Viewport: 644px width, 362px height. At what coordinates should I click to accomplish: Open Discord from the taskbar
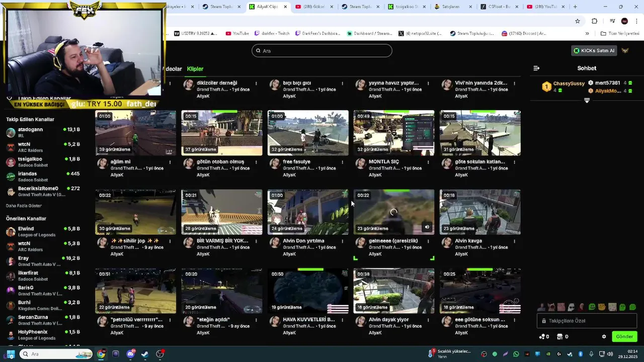(131, 354)
